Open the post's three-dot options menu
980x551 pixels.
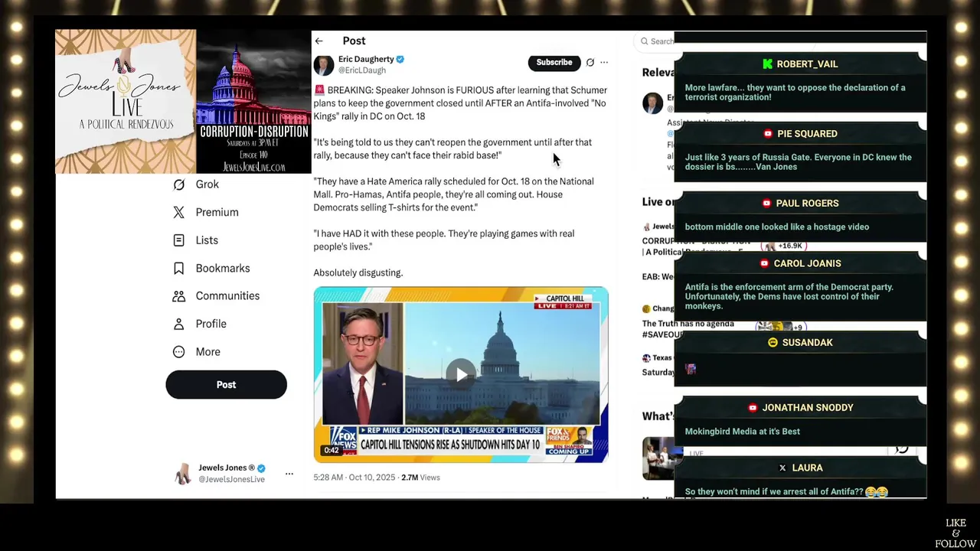coord(604,63)
